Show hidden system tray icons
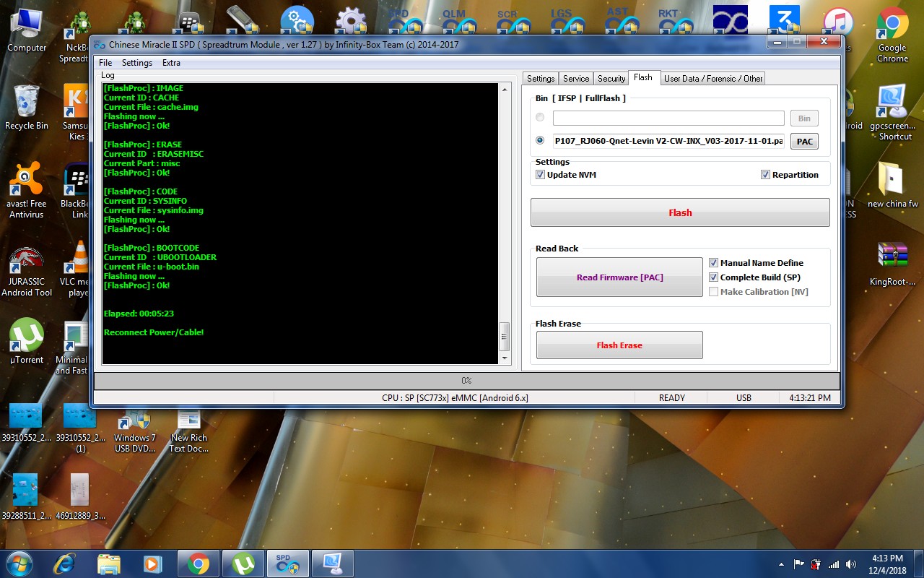 (781, 564)
